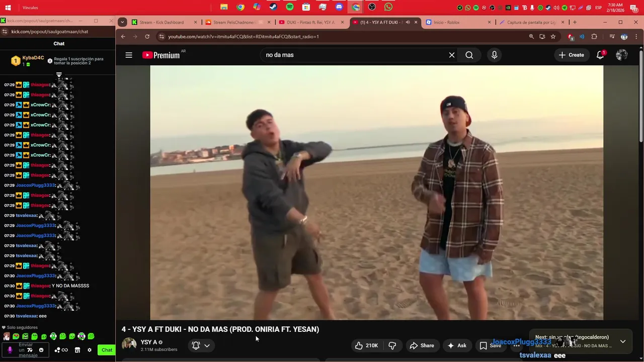The height and width of the screenshot is (362, 644).
Task: View site information icon in address bar
Action: pyautogui.click(x=161, y=37)
